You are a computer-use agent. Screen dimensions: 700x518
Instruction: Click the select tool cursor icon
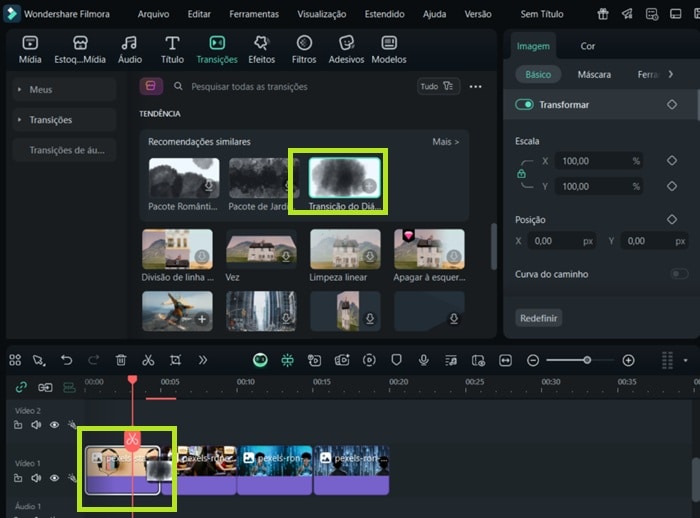[x=39, y=360]
